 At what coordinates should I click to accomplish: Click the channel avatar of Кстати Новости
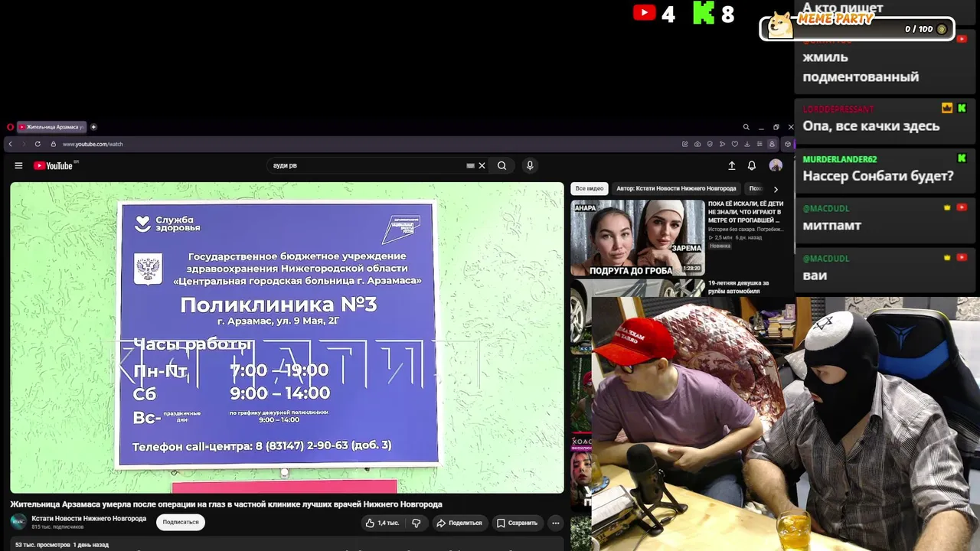[18, 522]
